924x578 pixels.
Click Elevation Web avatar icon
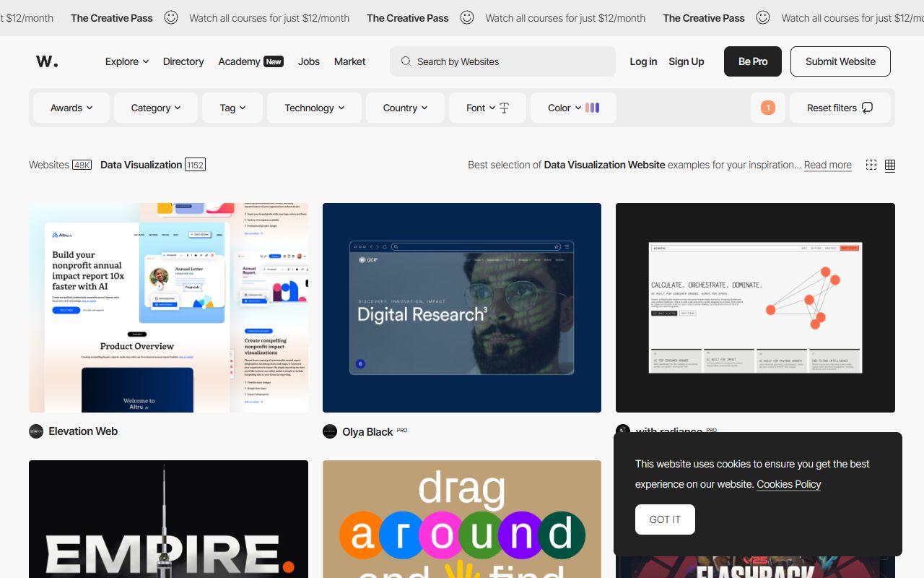click(36, 431)
